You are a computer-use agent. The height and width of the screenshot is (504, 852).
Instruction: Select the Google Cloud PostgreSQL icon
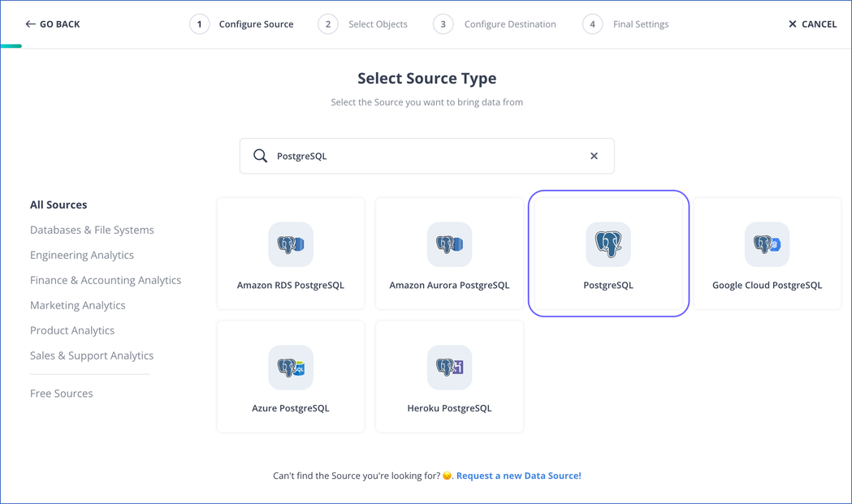[x=767, y=244]
